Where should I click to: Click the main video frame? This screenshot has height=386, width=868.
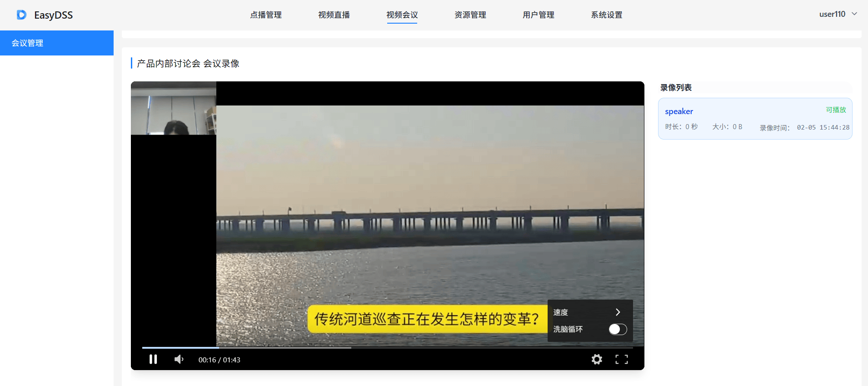(x=429, y=205)
